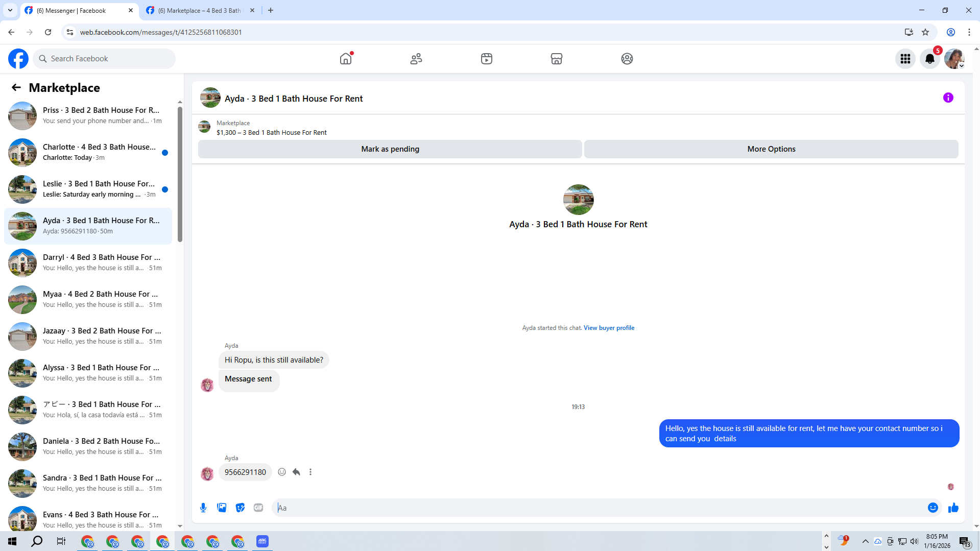Focus the Aa message input field
The height and width of the screenshot is (551, 980).
pyautogui.click(x=599, y=508)
